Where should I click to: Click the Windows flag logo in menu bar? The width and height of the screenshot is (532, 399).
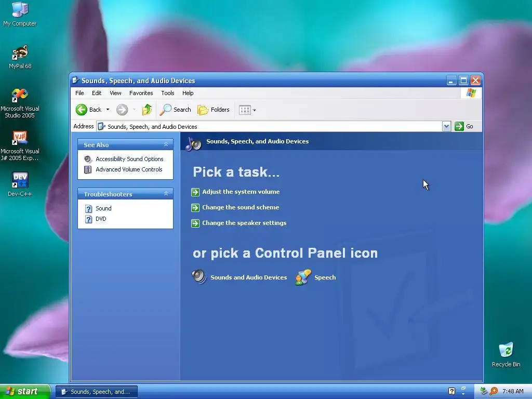pos(471,93)
